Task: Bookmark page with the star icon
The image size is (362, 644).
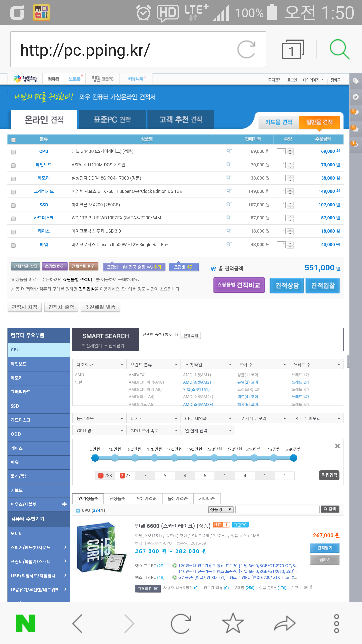Action: pyautogui.click(x=233, y=623)
